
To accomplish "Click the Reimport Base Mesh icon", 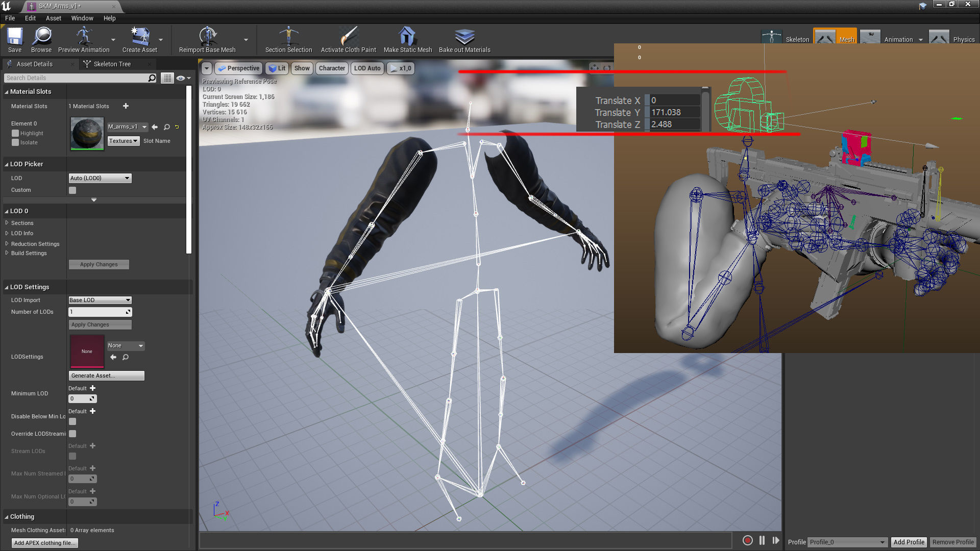I will 207,37.
